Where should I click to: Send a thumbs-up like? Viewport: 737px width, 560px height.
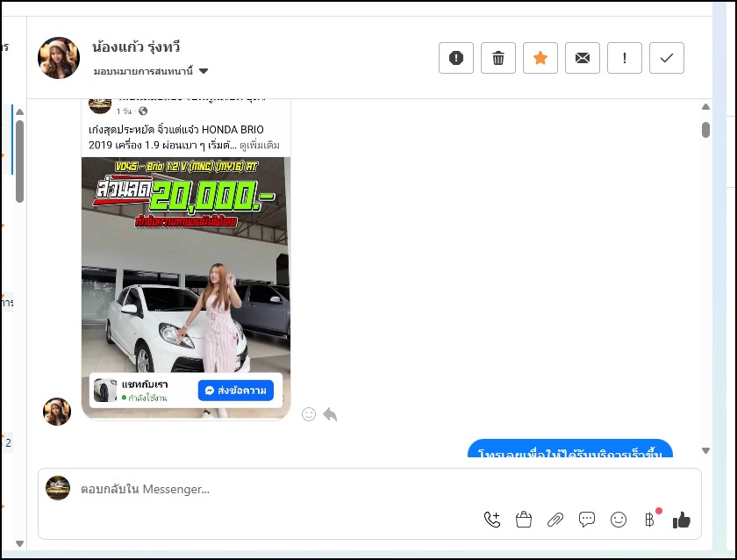point(682,520)
